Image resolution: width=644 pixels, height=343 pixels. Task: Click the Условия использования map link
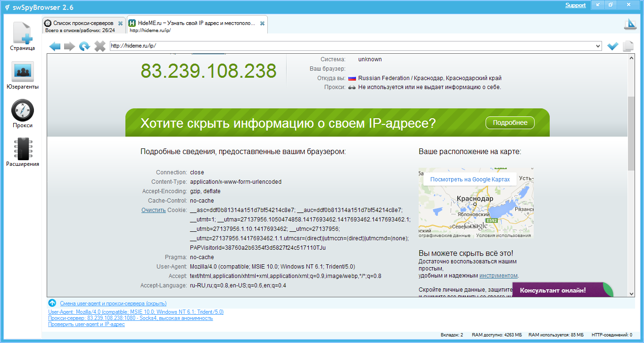tap(504, 236)
